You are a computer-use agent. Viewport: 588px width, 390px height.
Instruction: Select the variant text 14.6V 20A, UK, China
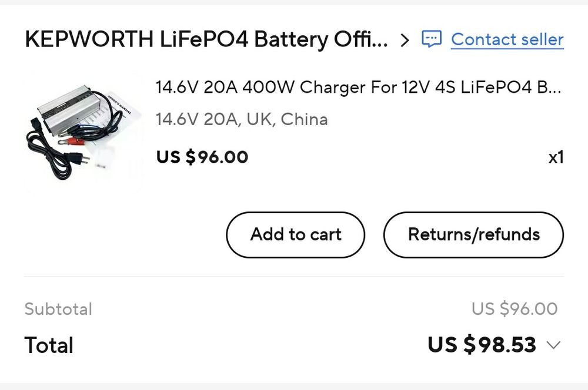pyautogui.click(x=242, y=119)
